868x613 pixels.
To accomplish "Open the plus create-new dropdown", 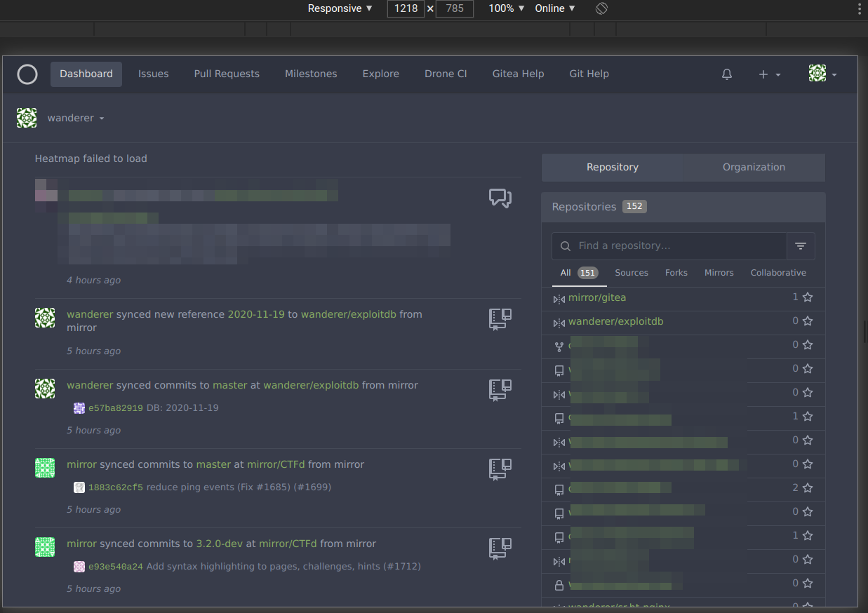I will point(770,74).
